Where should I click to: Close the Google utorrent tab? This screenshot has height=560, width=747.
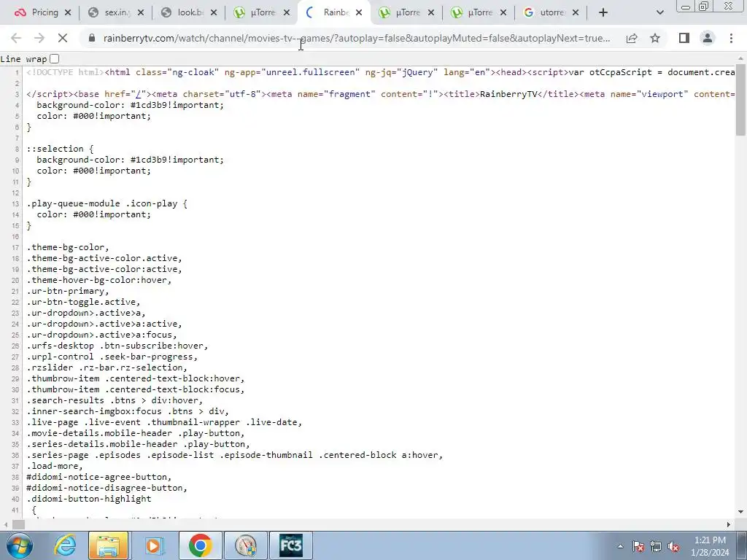click(576, 13)
